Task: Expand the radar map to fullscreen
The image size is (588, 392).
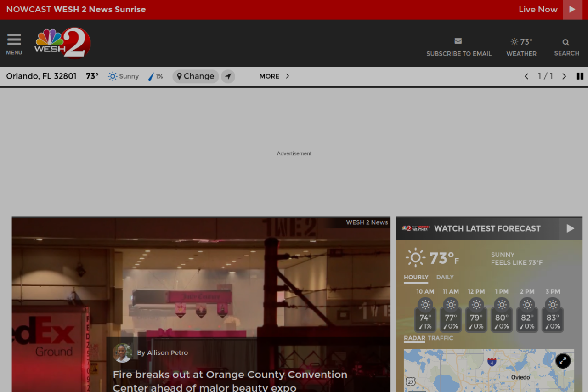Action: point(563,361)
